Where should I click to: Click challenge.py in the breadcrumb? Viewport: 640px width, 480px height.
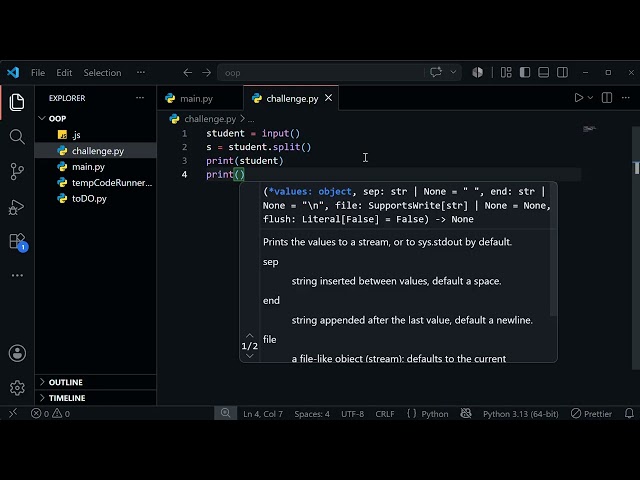[x=210, y=119]
